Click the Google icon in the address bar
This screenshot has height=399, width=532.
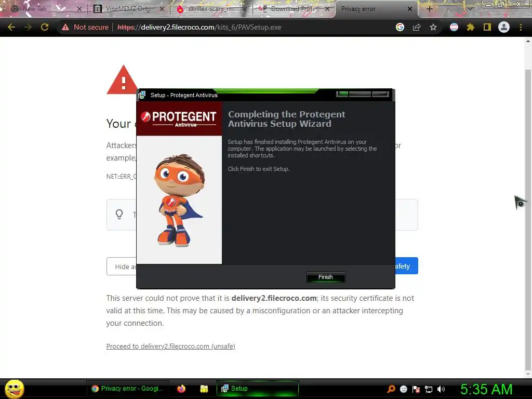(x=400, y=27)
